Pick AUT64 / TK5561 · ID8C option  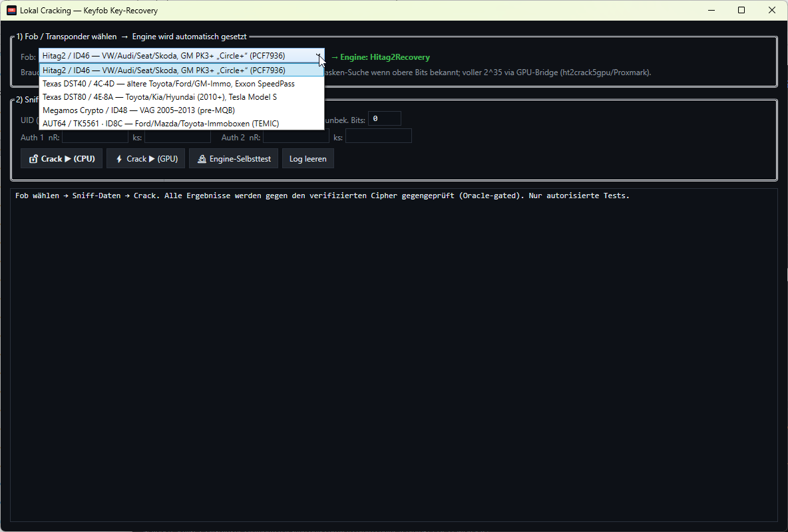point(182,123)
